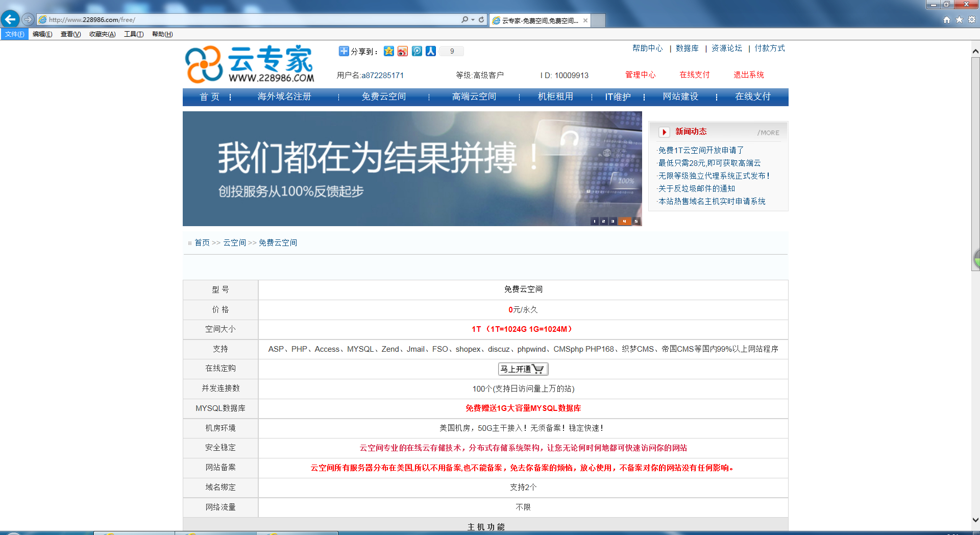The height and width of the screenshot is (535, 980).
Task: Open the 帮助(H) menu
Action: click(162, 34)
